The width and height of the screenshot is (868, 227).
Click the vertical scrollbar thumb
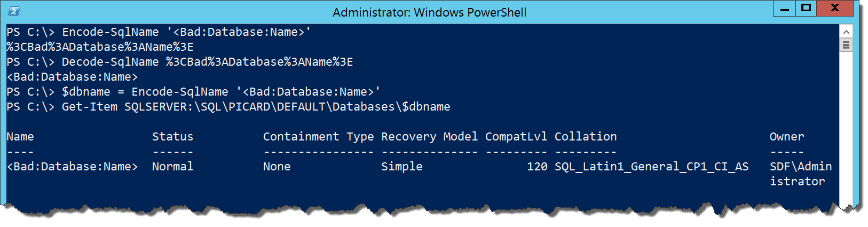coord(846,45)
